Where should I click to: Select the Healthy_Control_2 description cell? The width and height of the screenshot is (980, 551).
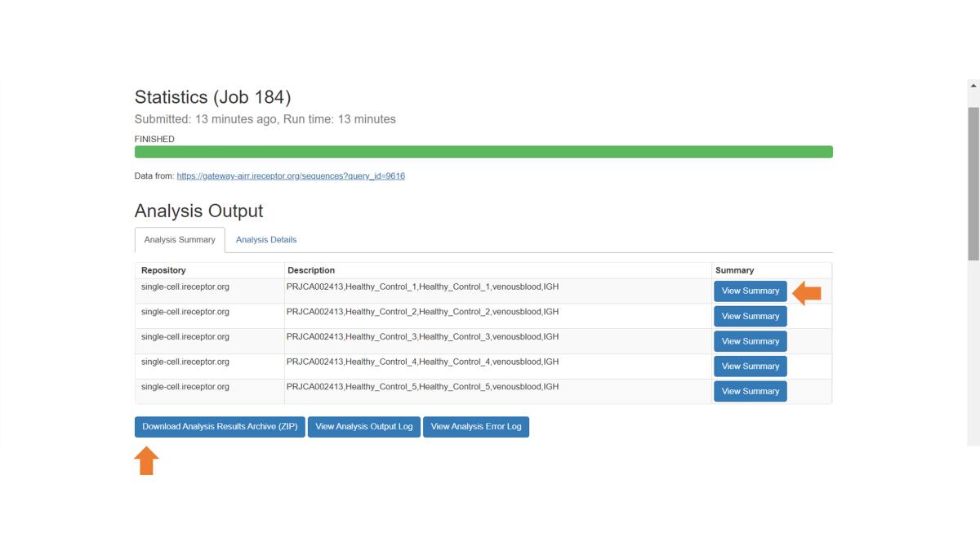[x=497, y=317]
